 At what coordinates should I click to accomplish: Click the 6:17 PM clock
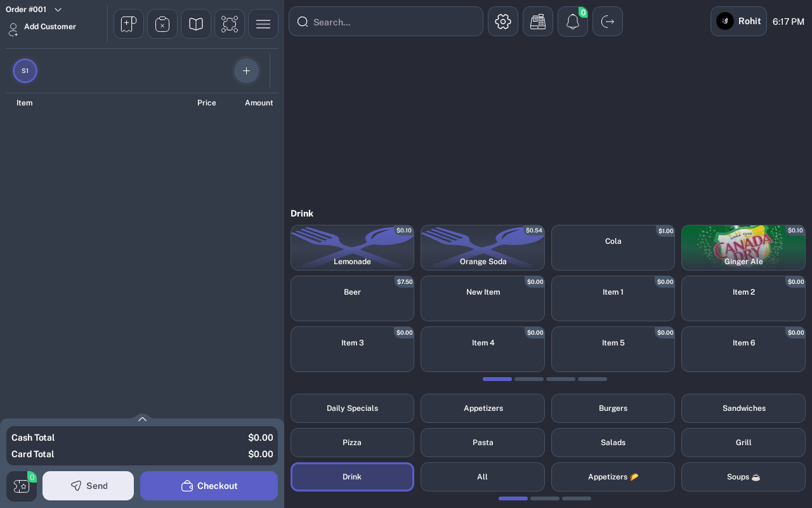pos(789,22)
